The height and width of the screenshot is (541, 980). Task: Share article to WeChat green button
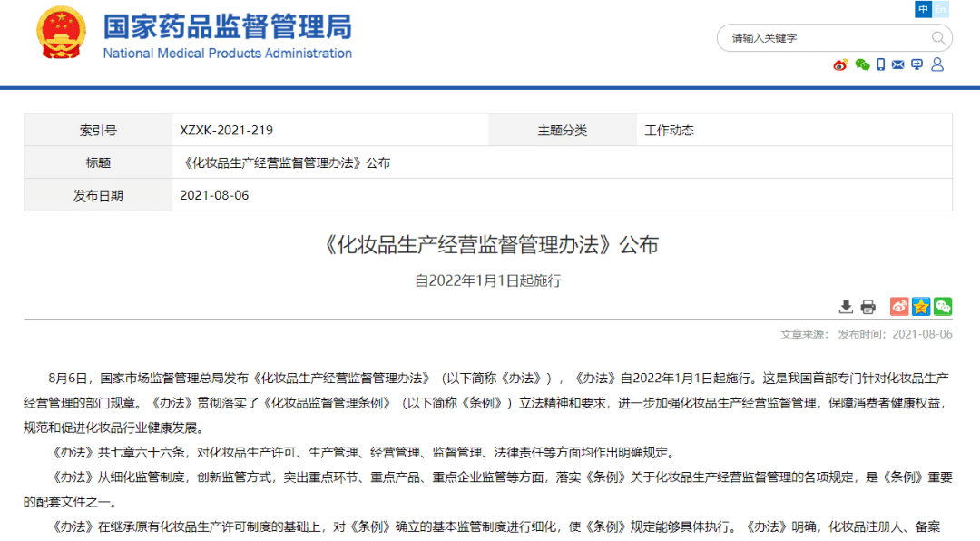tap(943, 307)
